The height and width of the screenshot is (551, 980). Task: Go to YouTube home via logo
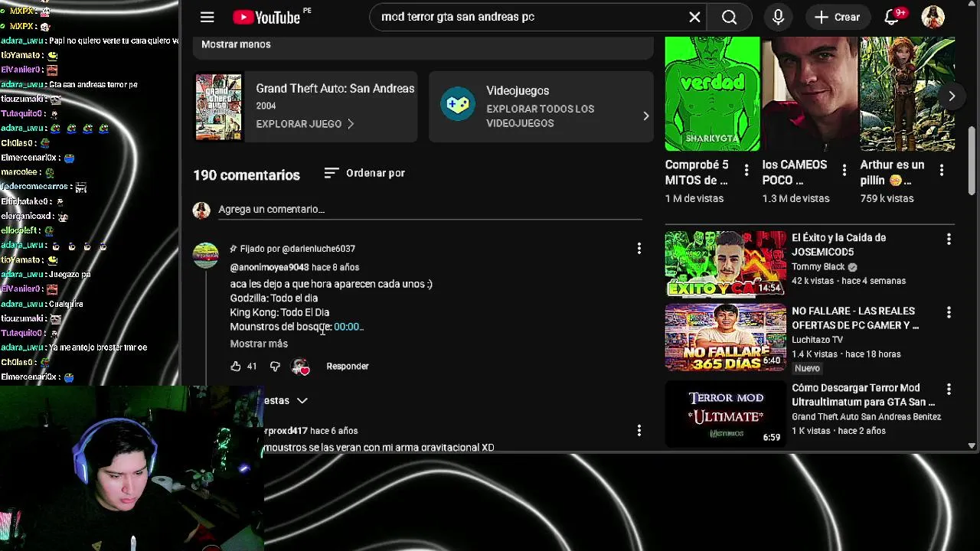coord(266,17)
